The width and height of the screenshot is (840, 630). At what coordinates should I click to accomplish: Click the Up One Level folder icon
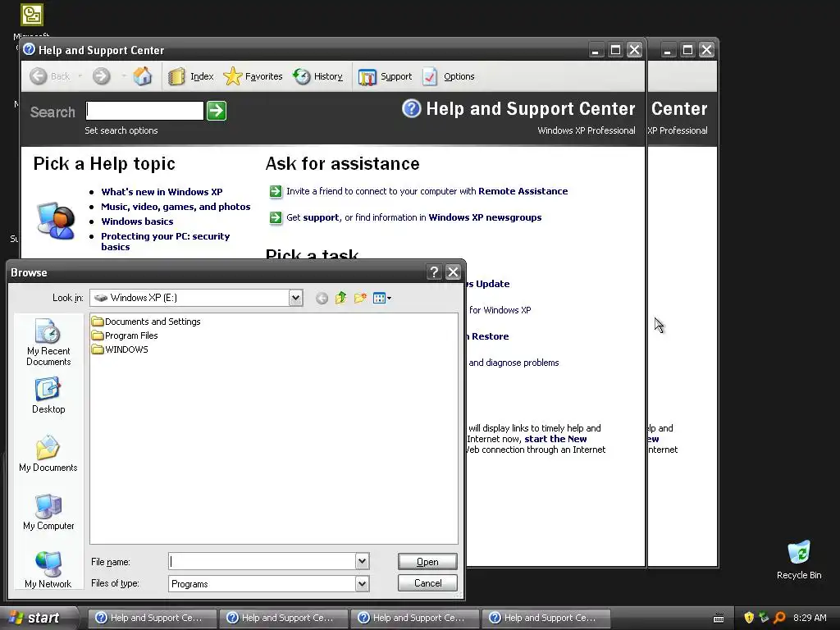point(340,298)
